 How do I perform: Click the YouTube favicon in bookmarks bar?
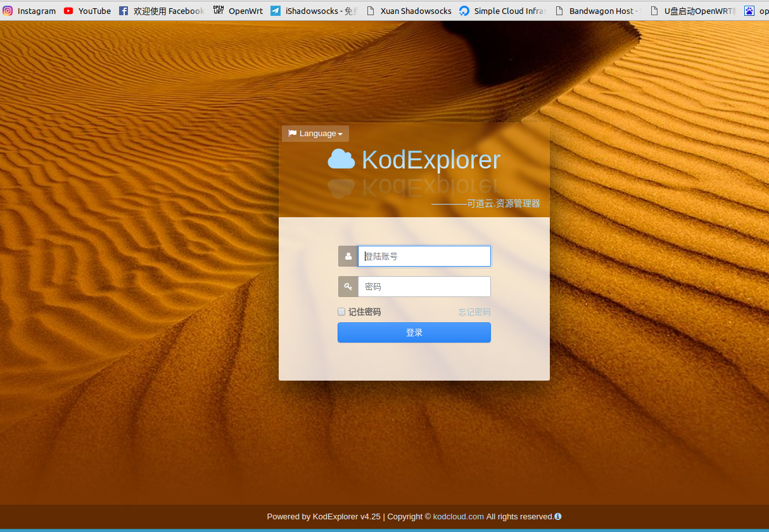(68, 11)
